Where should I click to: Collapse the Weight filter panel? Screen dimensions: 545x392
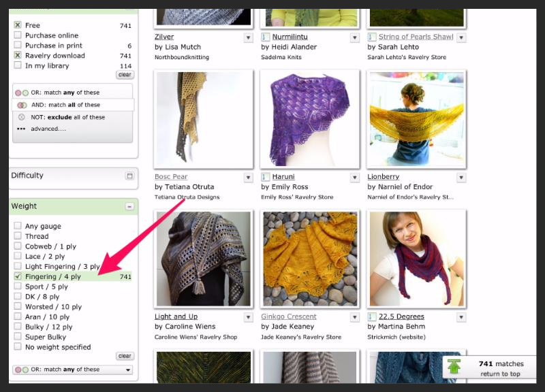pyautogui.click(x=129, y=206)
